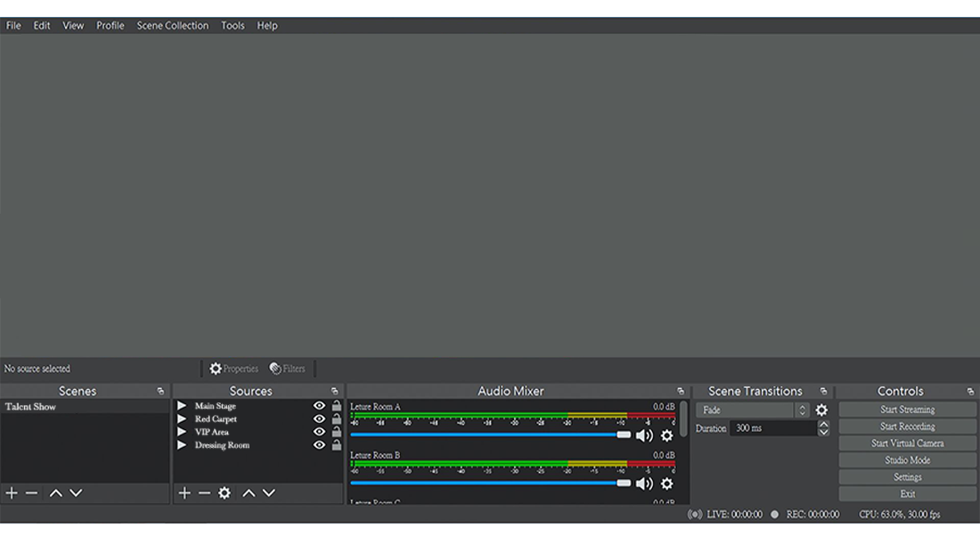Viewport: 980px width, 552px height.
Task: Add a new scene with plus icon
Action: (x=12, y=493)
